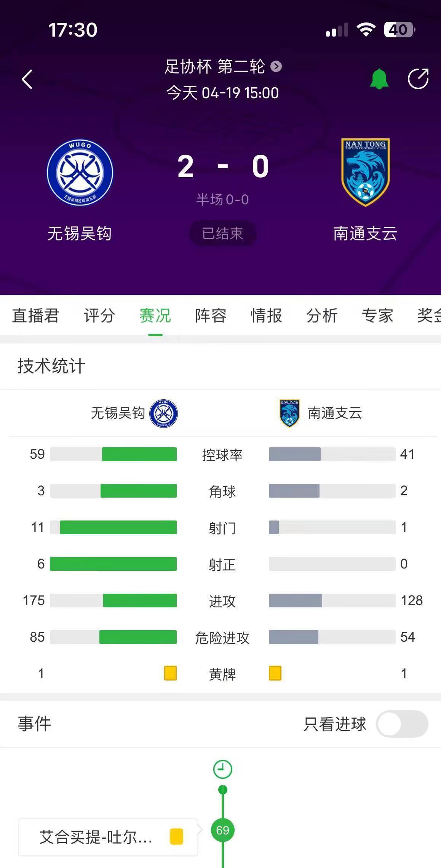Tap small Wugo logo in stats header
Viewport: 441px width, 868px height.
click(x=164, y=413)
